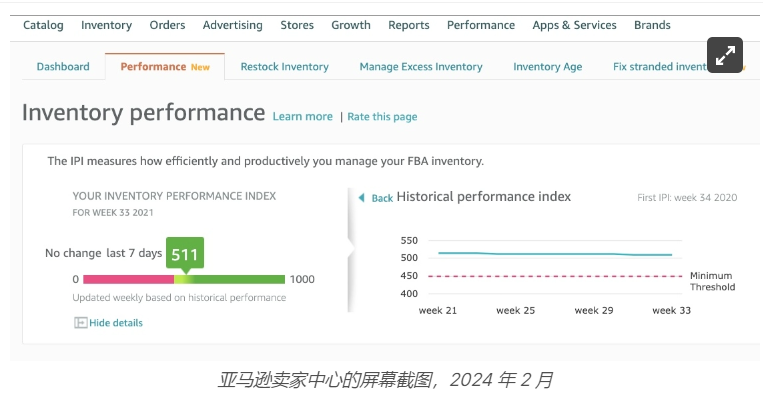
Task: Click the Back arrow icon beside Historical performance index
Action: [362, 198]
